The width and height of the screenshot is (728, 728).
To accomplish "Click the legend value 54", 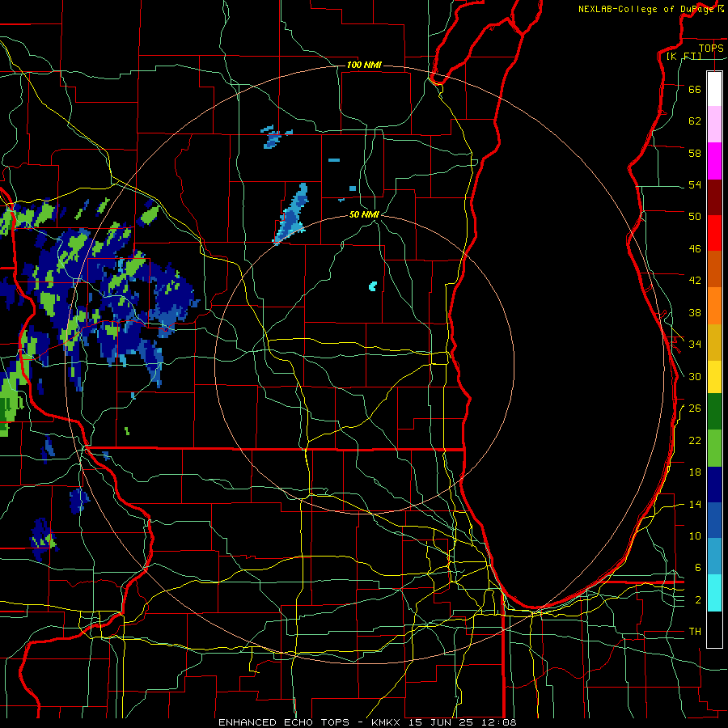I will pyautogui.click(x=695, y=184).
